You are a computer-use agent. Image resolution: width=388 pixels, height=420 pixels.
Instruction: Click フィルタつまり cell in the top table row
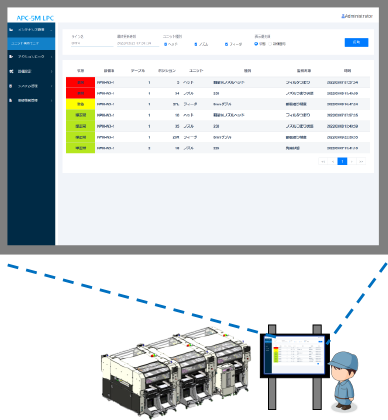[x=298, y=82]
